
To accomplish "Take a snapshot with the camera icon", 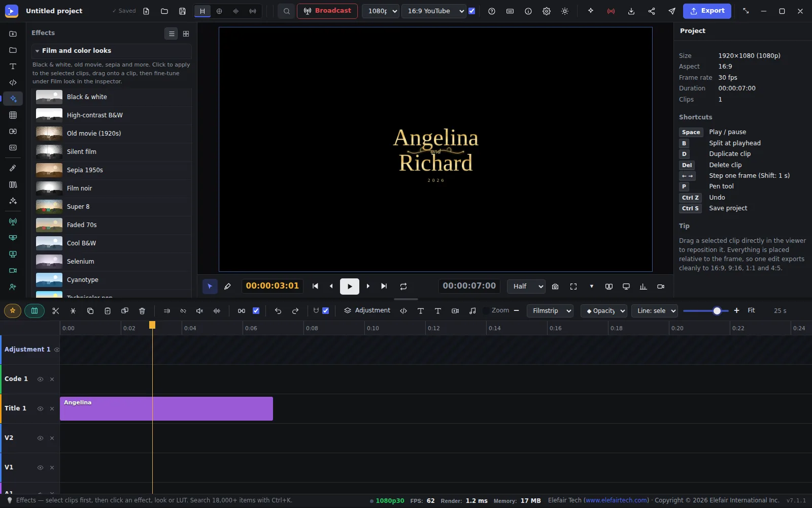I will tap(555, 287).
